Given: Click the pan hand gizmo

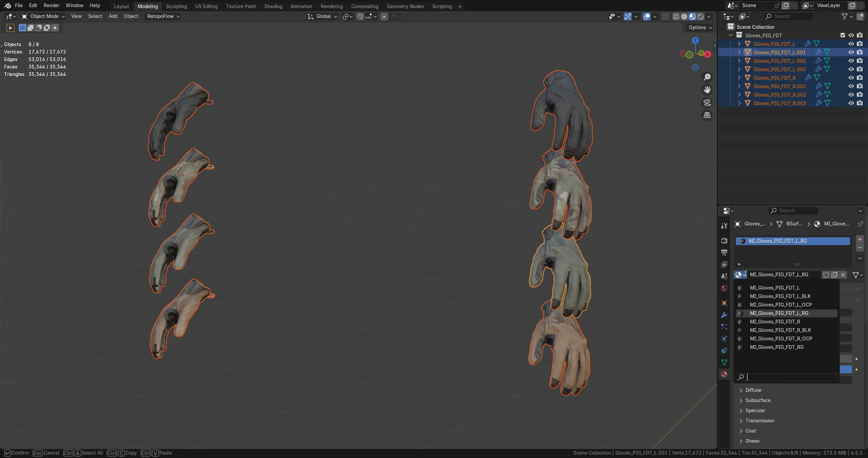Looking at the screenshot, I should coord(707,90).
